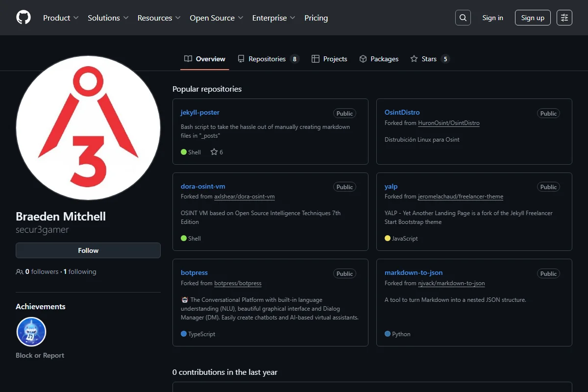Open the botpress repository link

coord(194,272)
